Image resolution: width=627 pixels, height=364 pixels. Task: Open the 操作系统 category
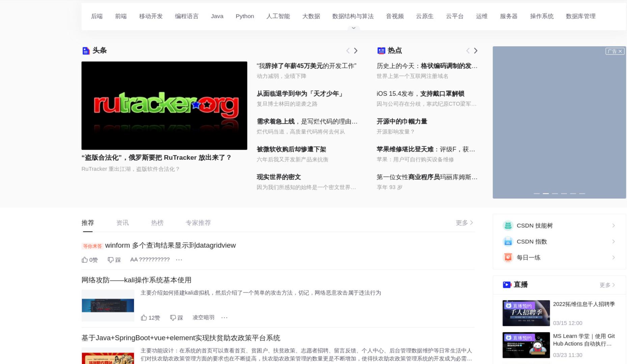(x=542, y=16)
